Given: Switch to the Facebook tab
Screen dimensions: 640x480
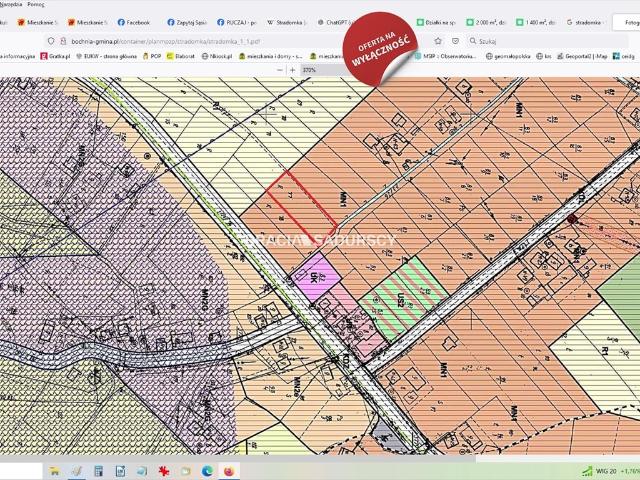Looking at the screenshot, I should point(135,21).
